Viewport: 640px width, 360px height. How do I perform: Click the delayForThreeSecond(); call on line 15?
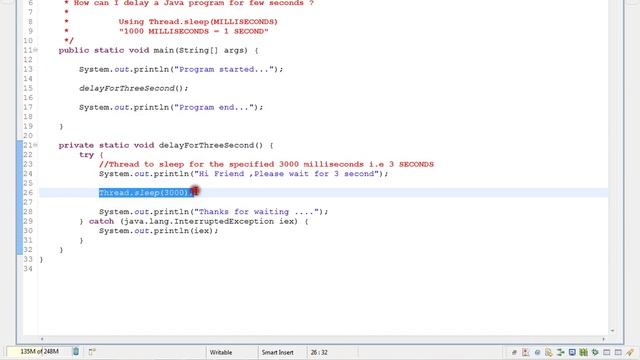coord(133,88)
